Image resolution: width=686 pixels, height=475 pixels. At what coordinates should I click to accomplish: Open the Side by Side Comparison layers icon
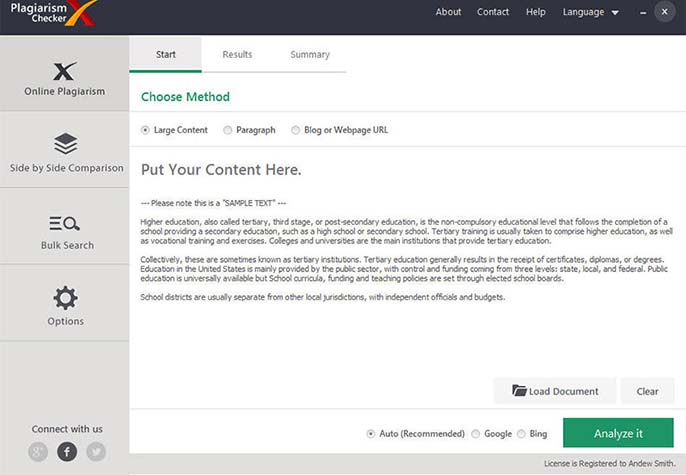coord(65,144)
